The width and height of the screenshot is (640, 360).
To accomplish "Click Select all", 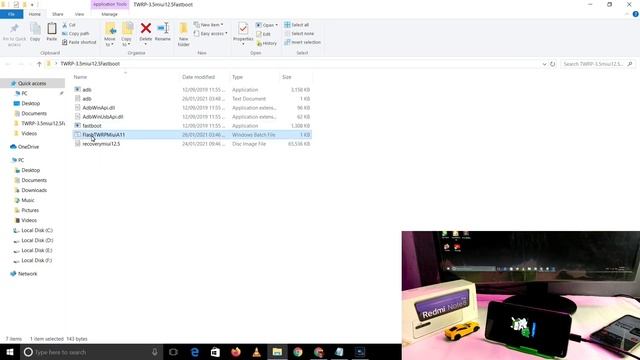I will [297, 25].
